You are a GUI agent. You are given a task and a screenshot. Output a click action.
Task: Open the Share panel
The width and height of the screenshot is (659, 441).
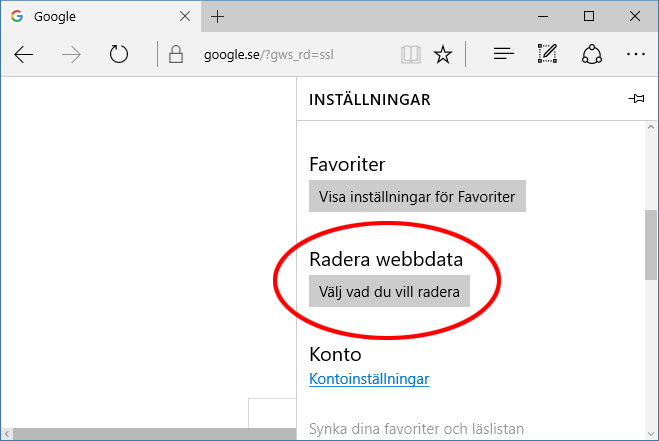tap(591, 55)
